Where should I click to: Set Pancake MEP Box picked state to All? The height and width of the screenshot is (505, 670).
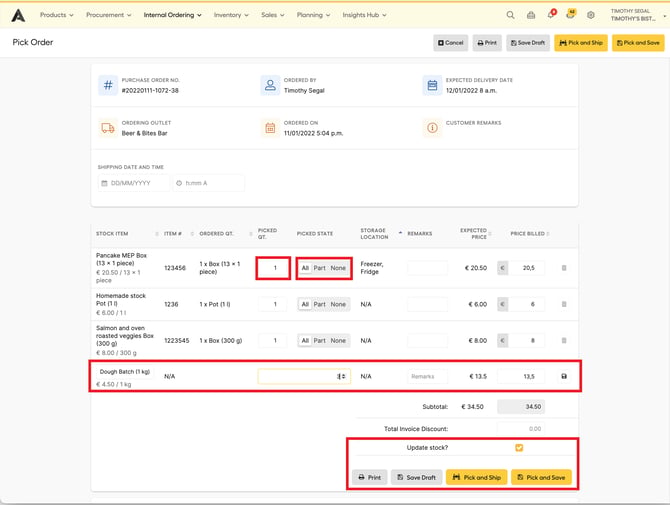click(x=305, y=268)
